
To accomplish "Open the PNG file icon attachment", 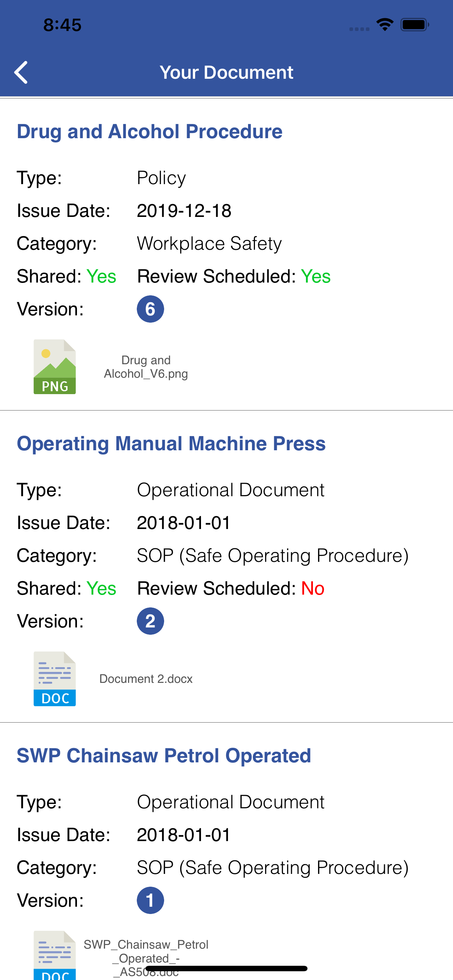I will coord(54,367).
